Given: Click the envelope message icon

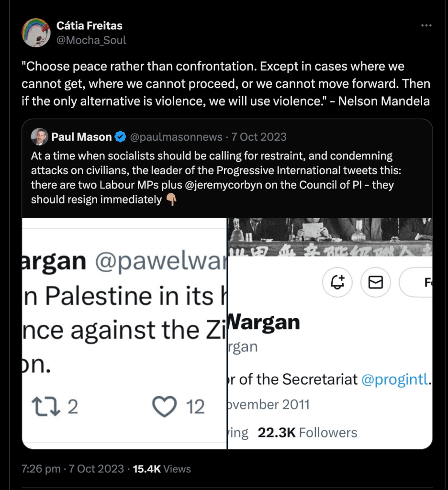Looking at the screenshot, I should pyautogui.click(x=376, y=283).
